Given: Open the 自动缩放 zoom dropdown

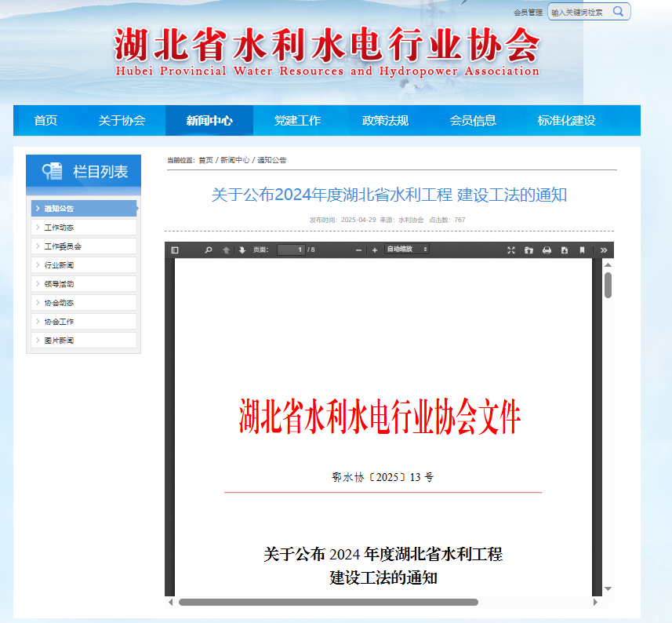Looking at the screenshot, I should click(x=408, y=250).
